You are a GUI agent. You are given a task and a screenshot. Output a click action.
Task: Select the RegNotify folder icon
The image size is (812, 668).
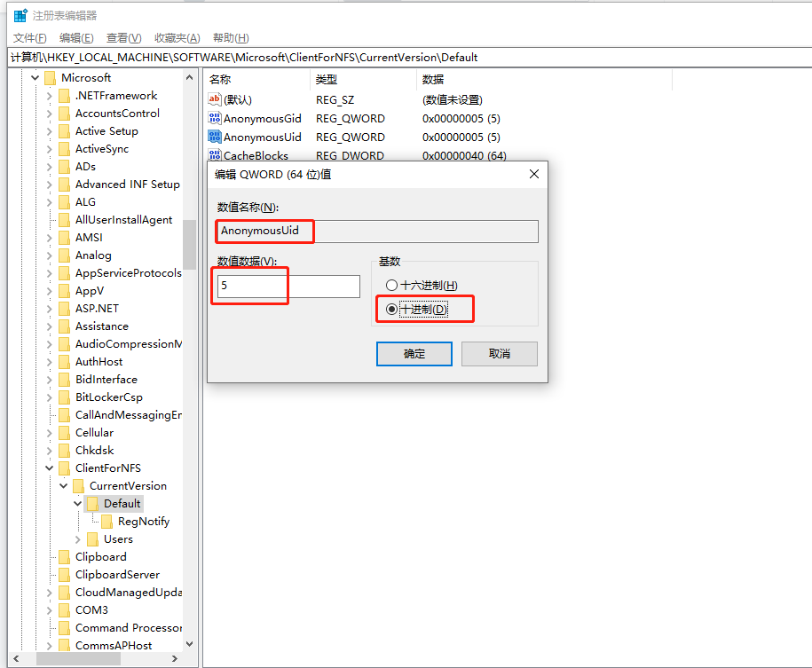point(107,522)
